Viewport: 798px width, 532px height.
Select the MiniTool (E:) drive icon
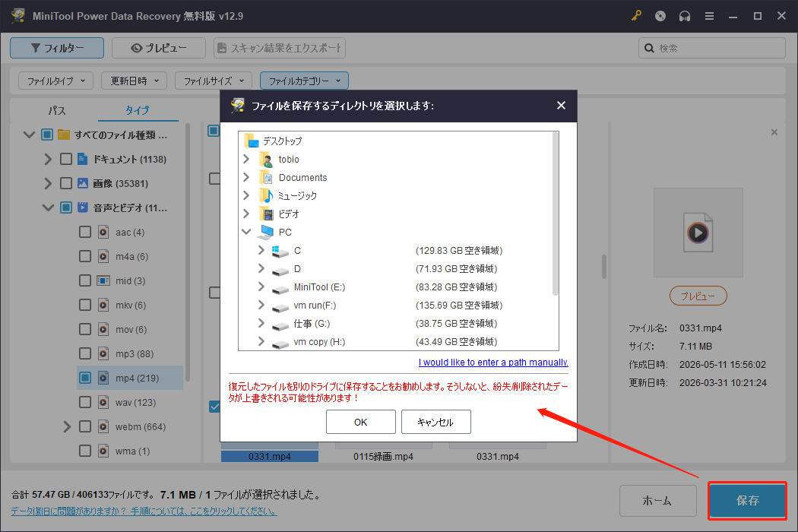click(280, 289)
